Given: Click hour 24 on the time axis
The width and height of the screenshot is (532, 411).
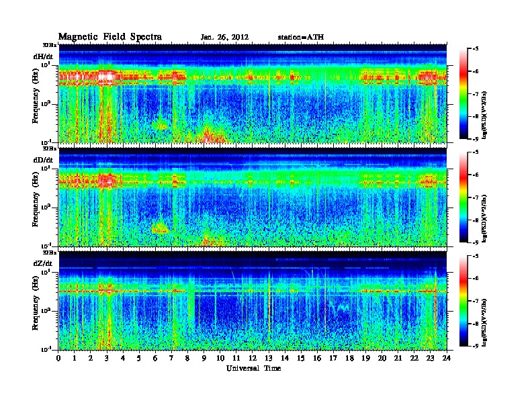Looking at the screenshot, I should point(447,359).
